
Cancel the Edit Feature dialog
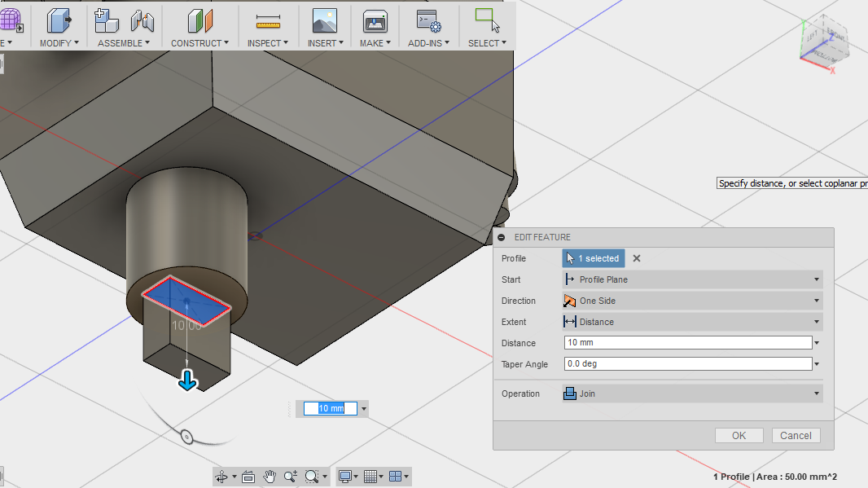796,435
